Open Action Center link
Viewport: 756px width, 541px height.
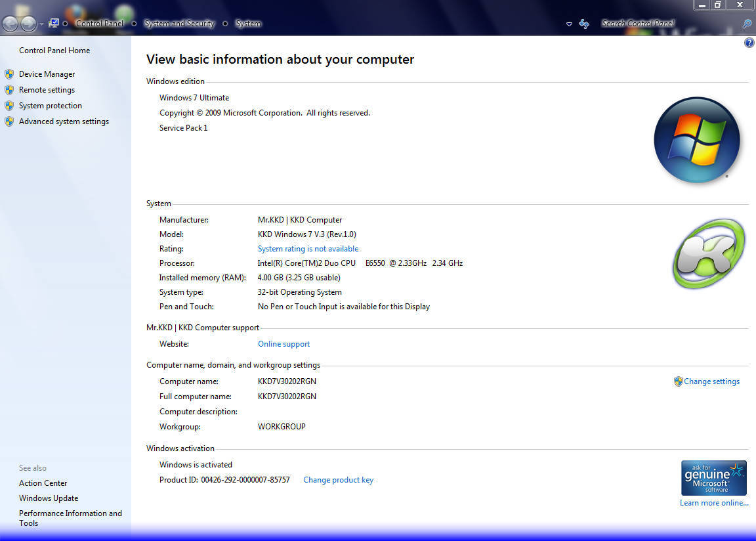pos(43,483)
